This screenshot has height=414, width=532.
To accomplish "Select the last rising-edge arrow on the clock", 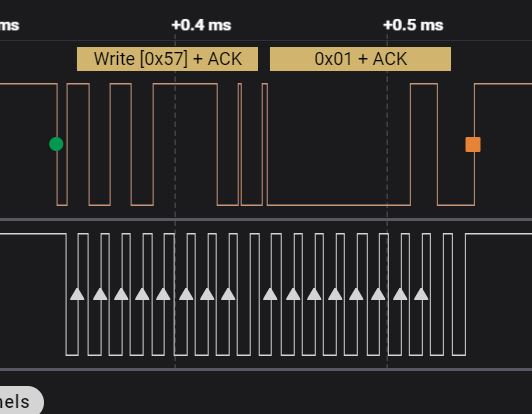I will [421, 294].
